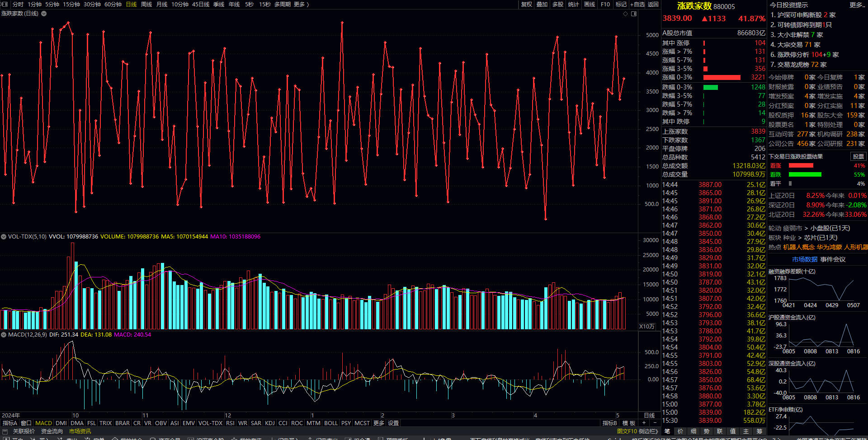Select the 周线 period tab
Image resolution: width=868 pixels, height=440 pixels.
pos(146,4)
